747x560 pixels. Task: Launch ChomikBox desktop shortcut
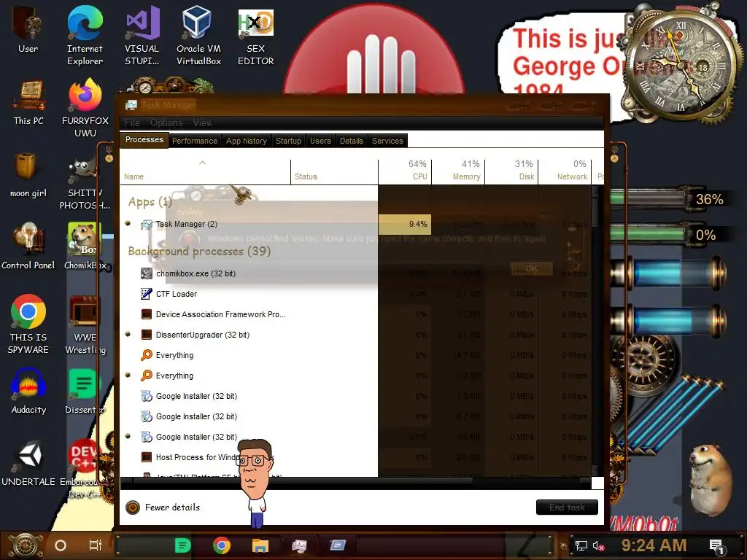pyautogui.click(x=85, y=246)
